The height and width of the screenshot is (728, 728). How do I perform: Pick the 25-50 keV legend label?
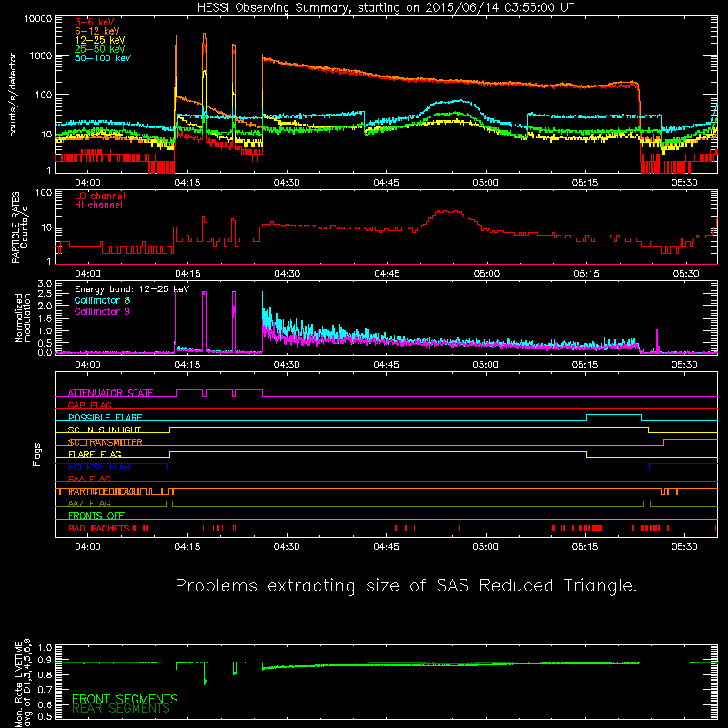tap(99, 49)
